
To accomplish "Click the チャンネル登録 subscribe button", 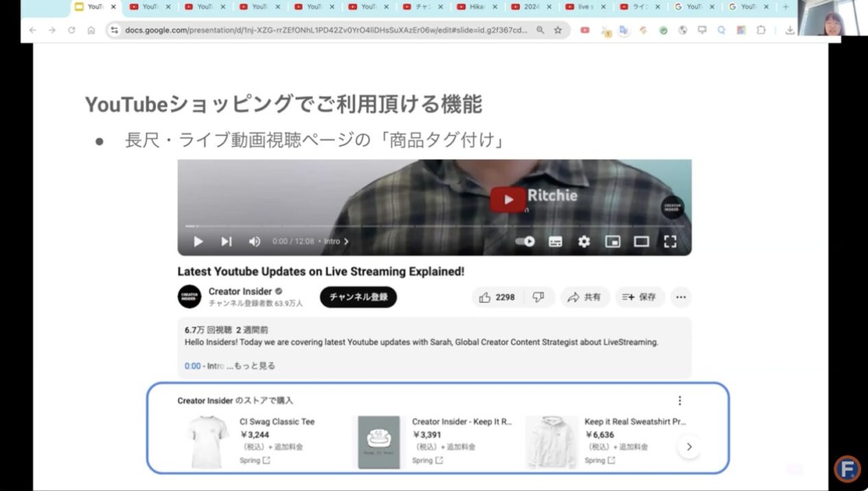I will pos(359,298).
